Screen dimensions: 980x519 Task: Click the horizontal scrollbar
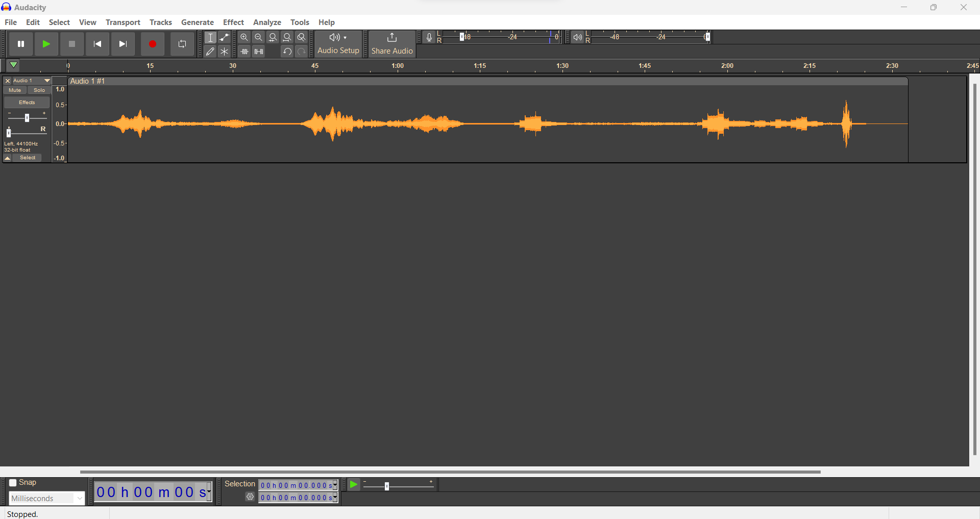pyautogui.click(x=450, y=472)
